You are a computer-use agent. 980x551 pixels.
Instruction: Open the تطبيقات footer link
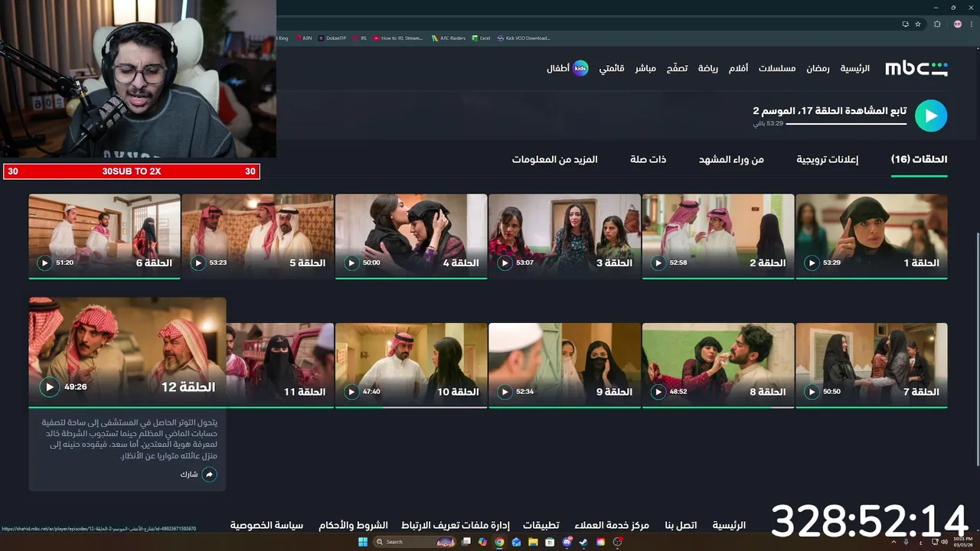tap(541, 525)
